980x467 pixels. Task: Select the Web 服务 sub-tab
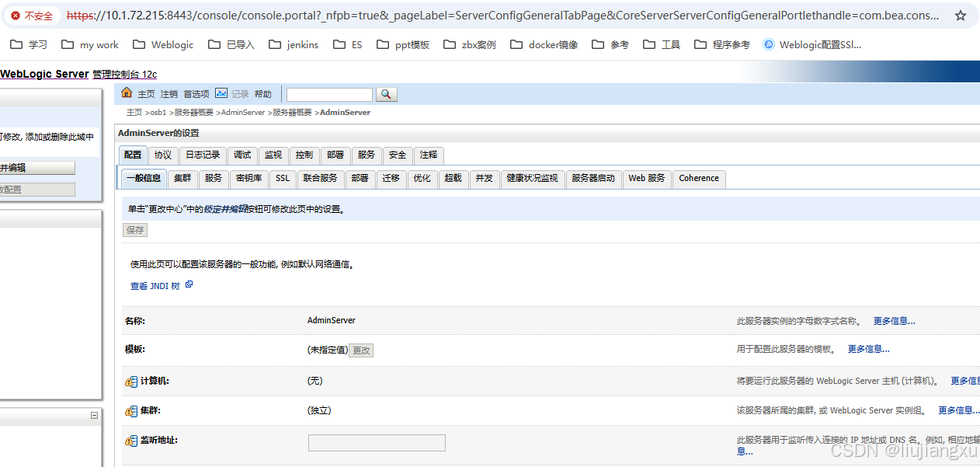click(647, 178)
